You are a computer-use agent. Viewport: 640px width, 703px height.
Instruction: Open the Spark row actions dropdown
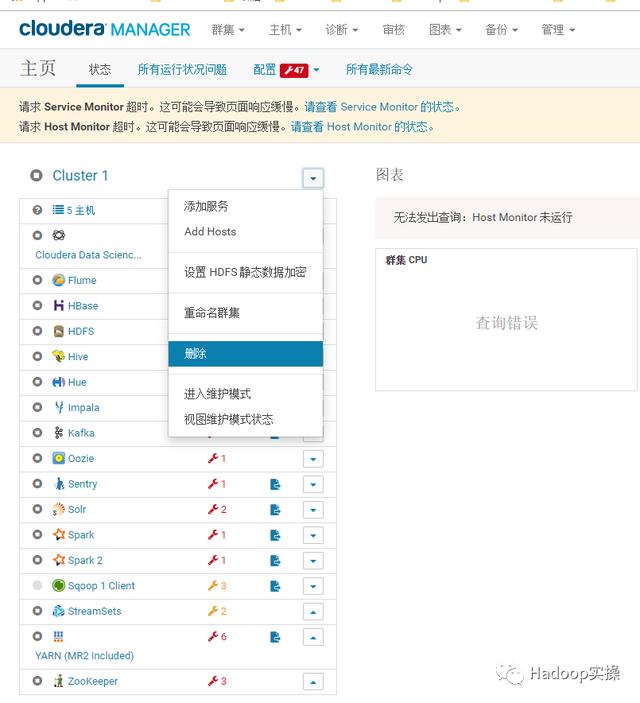point(313,535)
